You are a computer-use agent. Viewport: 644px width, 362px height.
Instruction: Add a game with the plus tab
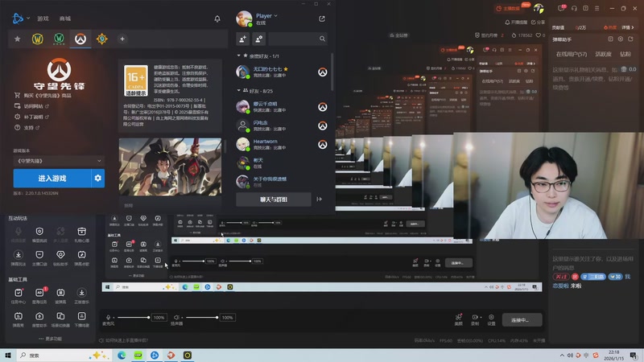(122, 39)
